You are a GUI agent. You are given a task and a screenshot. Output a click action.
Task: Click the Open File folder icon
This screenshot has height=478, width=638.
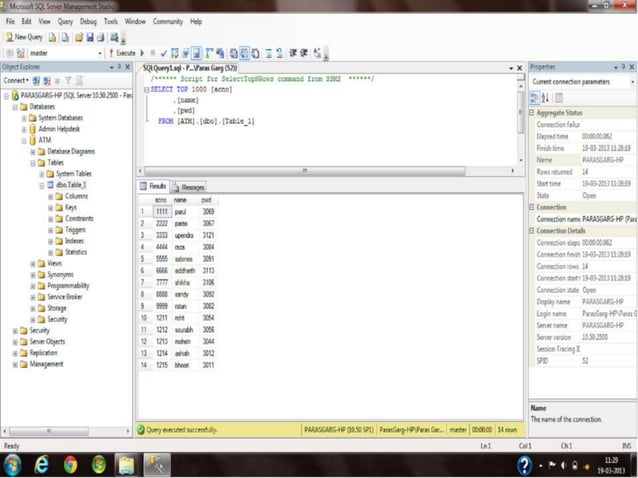coord(77,36)
